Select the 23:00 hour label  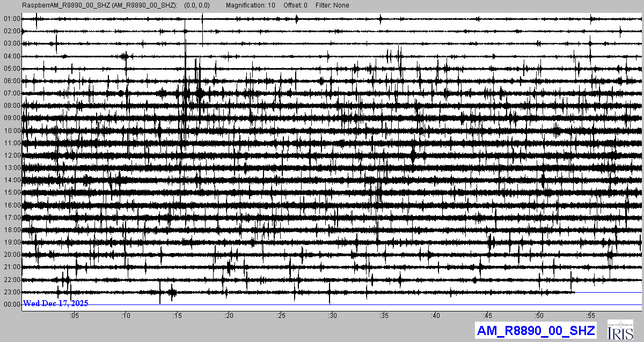click(12, 292)
